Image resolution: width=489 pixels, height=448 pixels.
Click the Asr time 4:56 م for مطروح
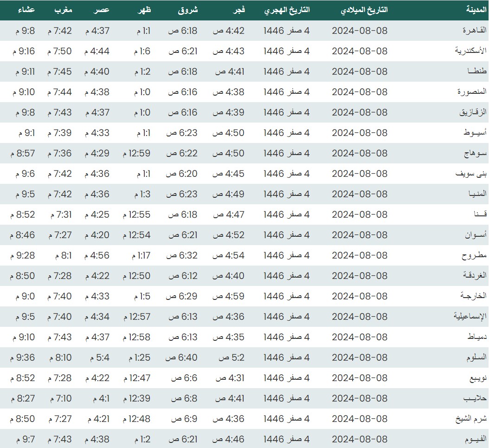pyautogui.click(x=97, y=255)
